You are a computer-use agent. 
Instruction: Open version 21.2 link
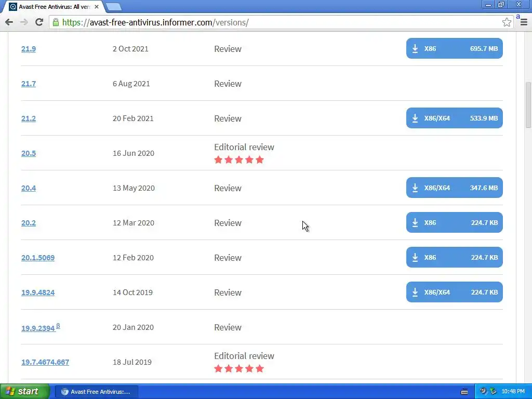[29, 118]
